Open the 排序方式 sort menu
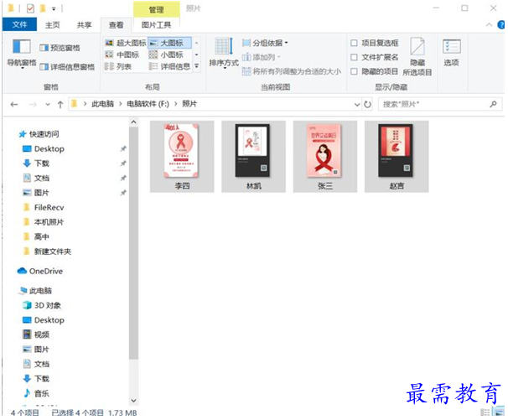Image resolution: width=508 pixels, height=420 pixels. (x=224, y=54)
